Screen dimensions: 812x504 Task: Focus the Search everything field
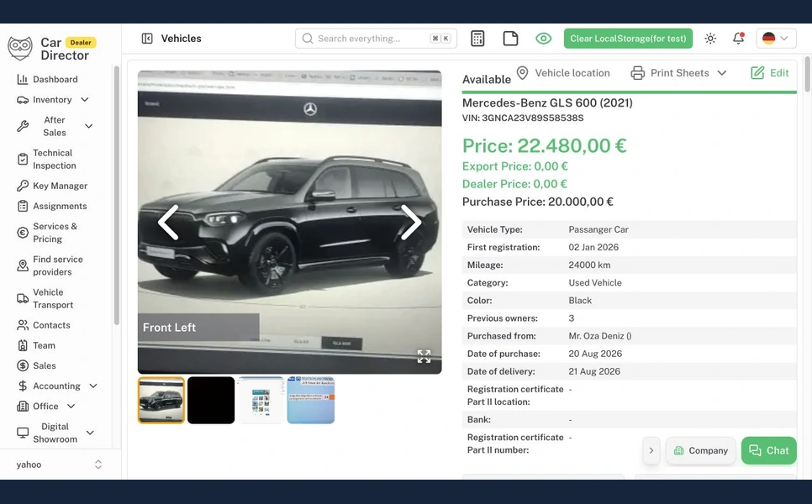coord(376,39)
